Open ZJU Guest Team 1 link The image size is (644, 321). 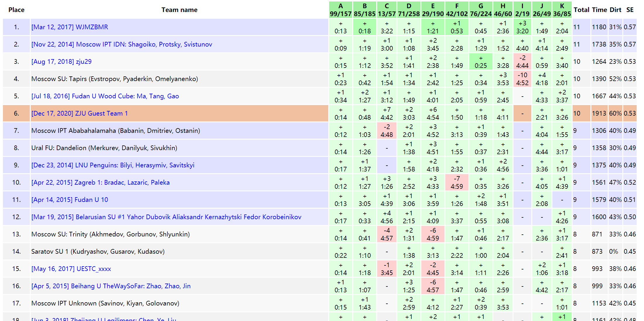coord(80,113)
